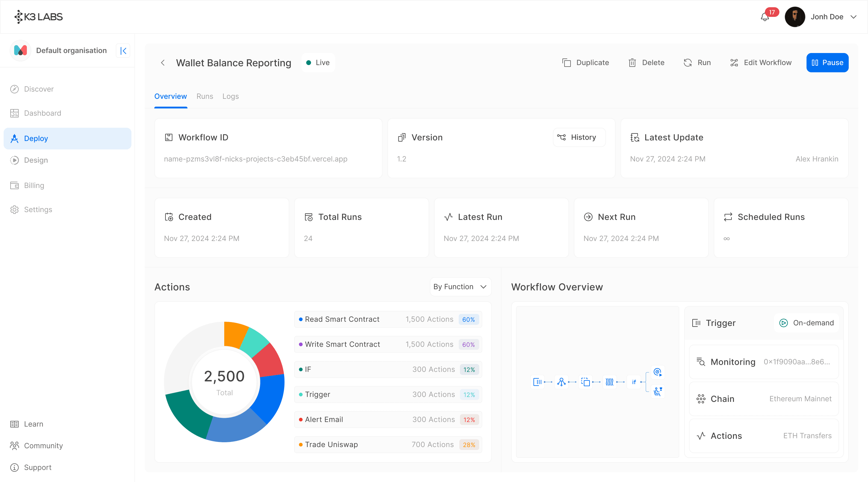Open the Chain Ethereum Mainnet row
This screenshot has width=868, height=482.
pos(763,399)
